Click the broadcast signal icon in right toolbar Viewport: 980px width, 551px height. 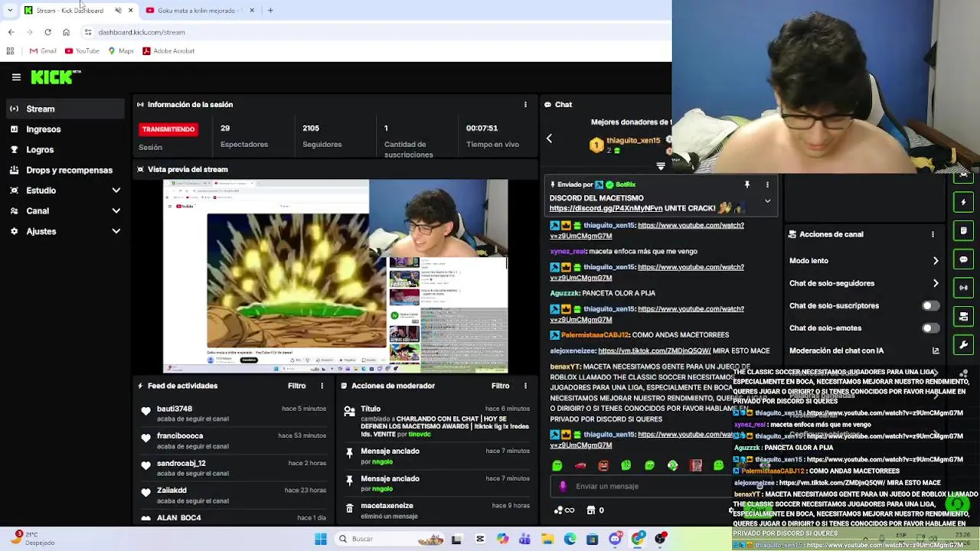(x=964, y=288)
